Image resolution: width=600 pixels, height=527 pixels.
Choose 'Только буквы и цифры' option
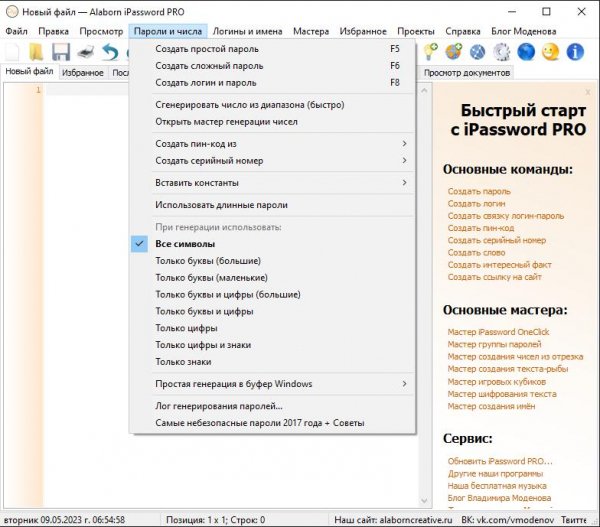pyautogui.click(x=273, y=311)
